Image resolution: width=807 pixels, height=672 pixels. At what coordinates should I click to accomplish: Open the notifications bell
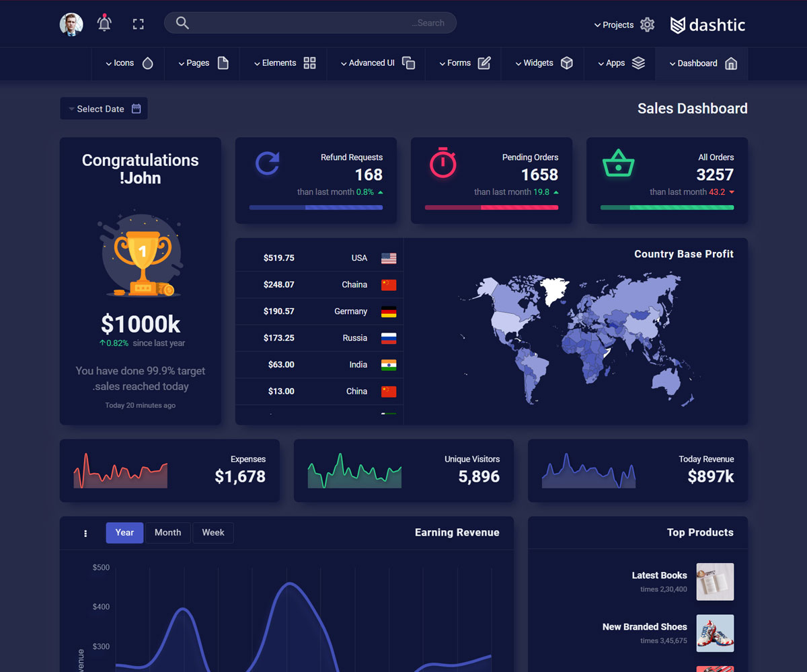pos(104,24)
